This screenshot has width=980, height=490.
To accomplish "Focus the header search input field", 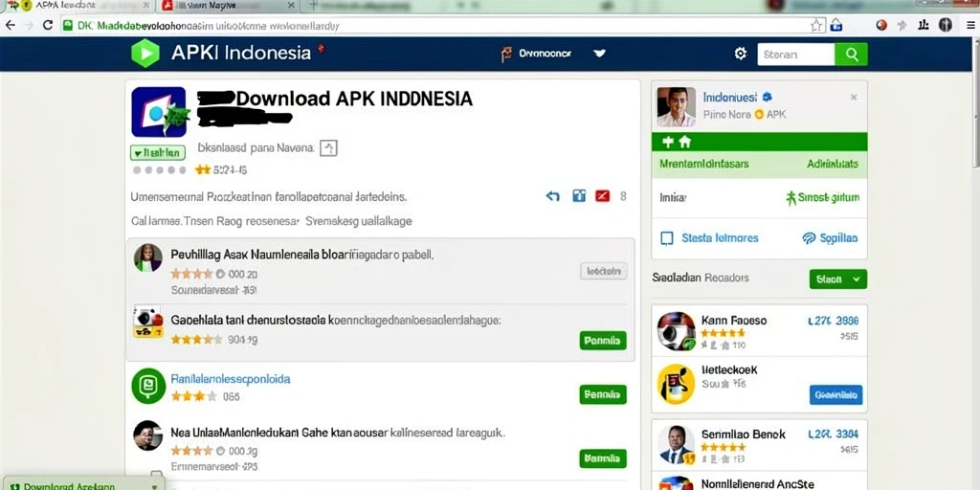I will click(796, 55).
